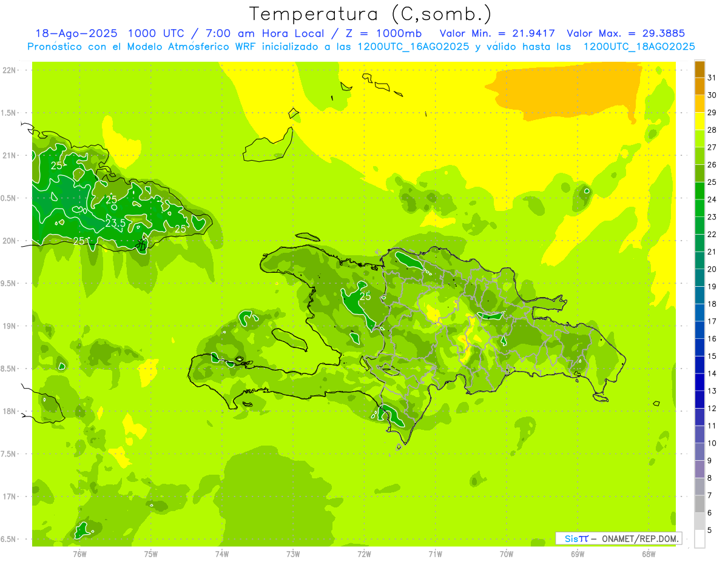Screen dimensions: 728x562
Task: Click the legend value '20'
Action: 712,269
